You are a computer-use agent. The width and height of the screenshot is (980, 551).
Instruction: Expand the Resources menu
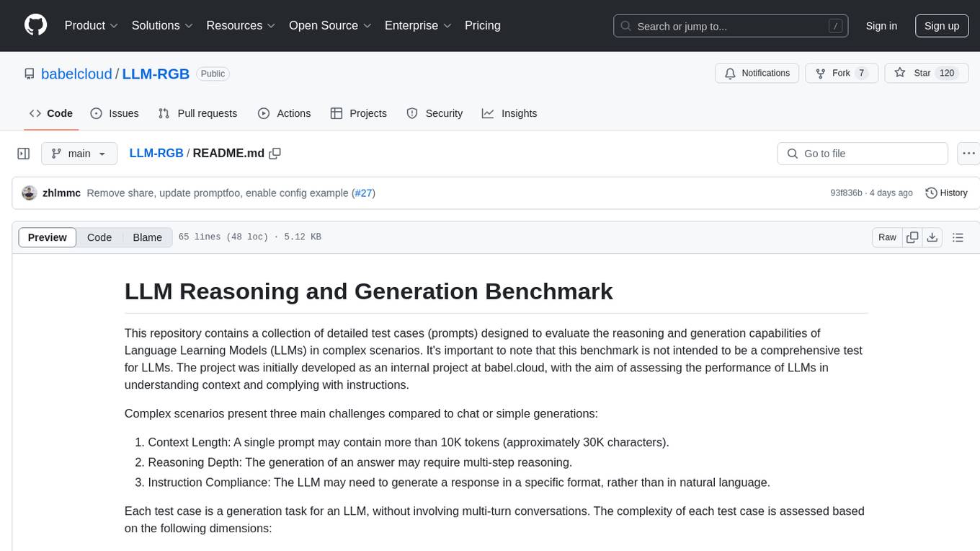pyautogui.click(x=241, y=25)
